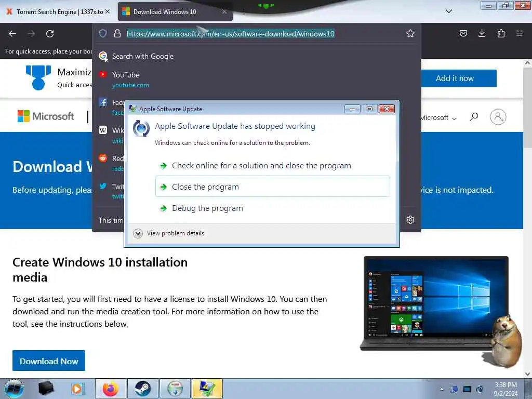Click the Wikipedia suggestion icon

pyautogui.click(x=103, y=130)
